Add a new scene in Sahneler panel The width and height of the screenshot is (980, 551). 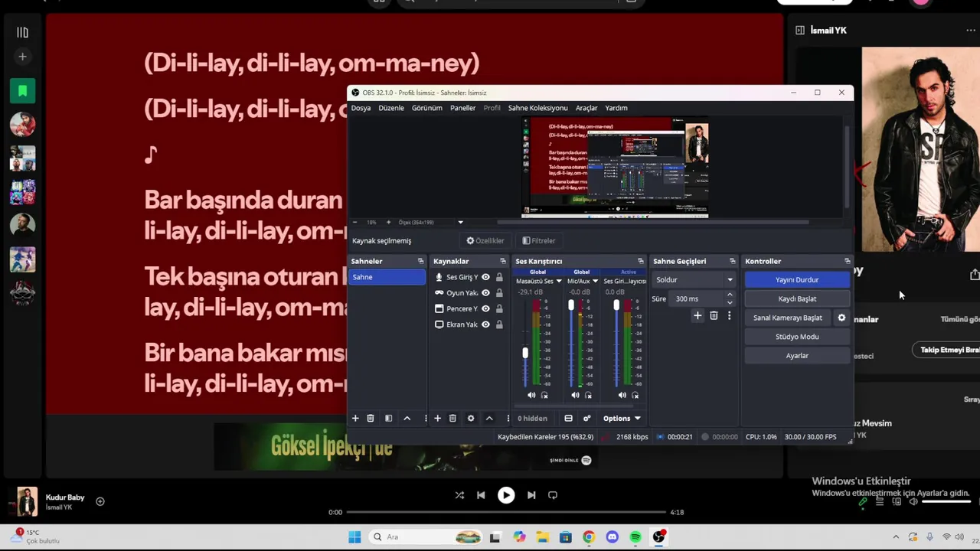pos(355,418)
